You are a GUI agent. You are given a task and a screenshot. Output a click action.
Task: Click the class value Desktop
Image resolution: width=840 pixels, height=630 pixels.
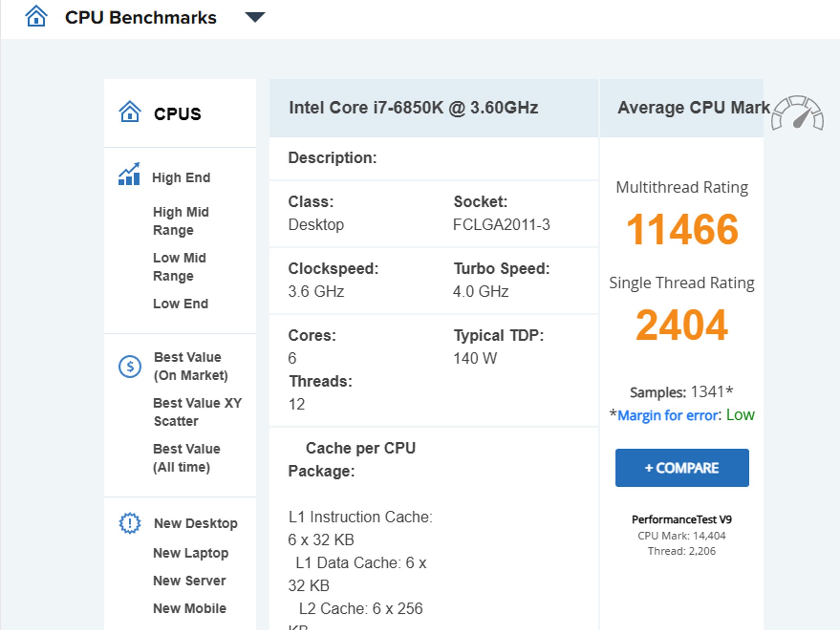pyautogui.click(x=316, y=225)
